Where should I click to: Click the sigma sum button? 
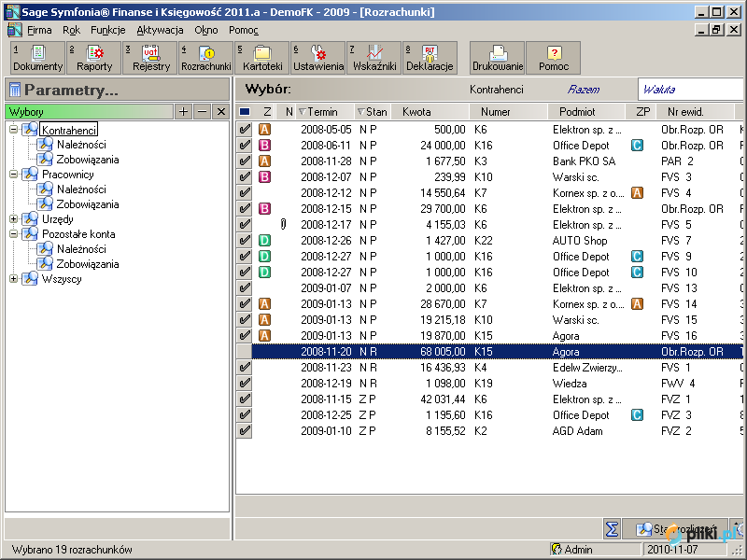[x=612, y=528]
